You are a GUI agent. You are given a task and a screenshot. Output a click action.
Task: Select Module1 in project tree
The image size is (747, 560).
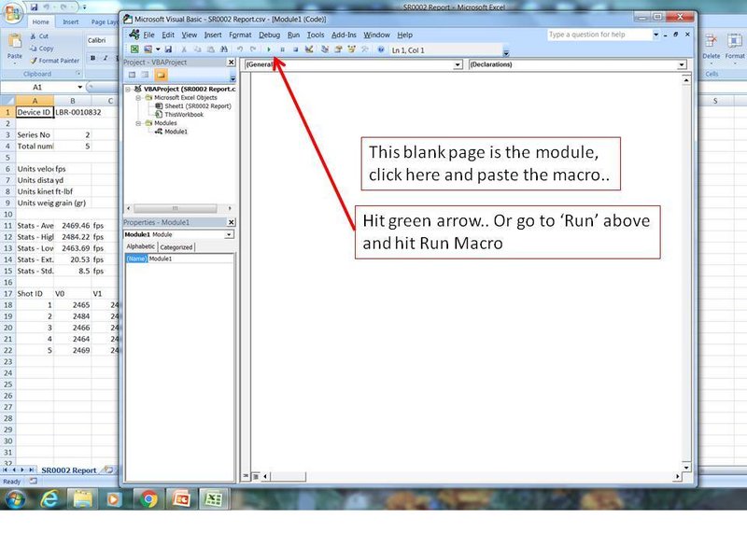[172, 132]
